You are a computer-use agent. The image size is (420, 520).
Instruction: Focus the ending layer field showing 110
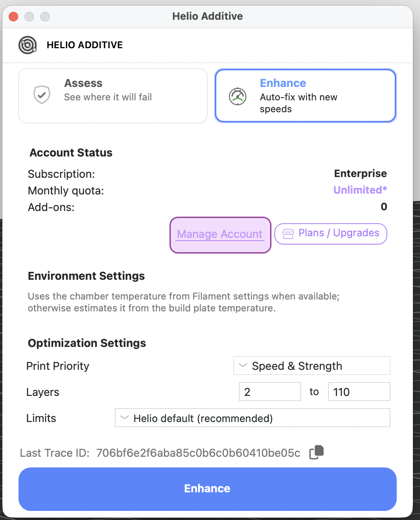coord(358,392)
